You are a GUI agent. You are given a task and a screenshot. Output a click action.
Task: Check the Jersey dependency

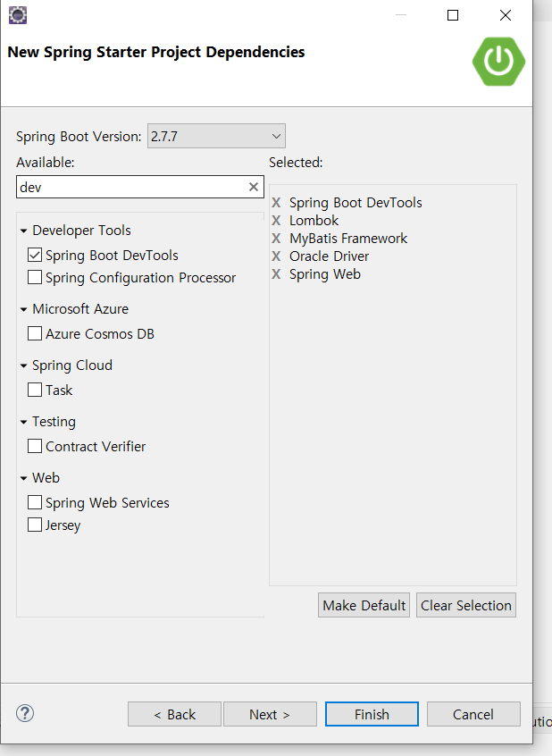[x=35, y=525]
